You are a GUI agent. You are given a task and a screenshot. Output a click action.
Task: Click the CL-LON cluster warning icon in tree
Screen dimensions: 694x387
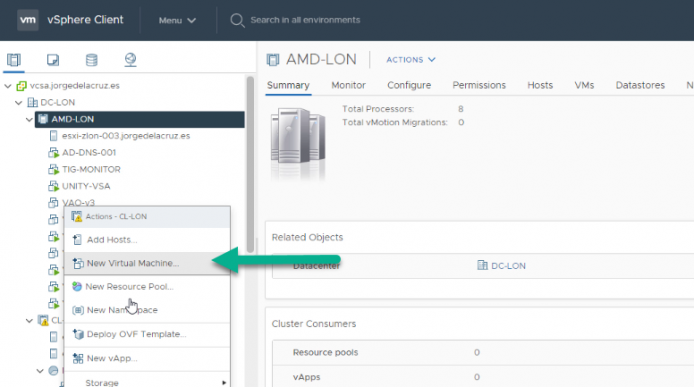pos(43,320)
